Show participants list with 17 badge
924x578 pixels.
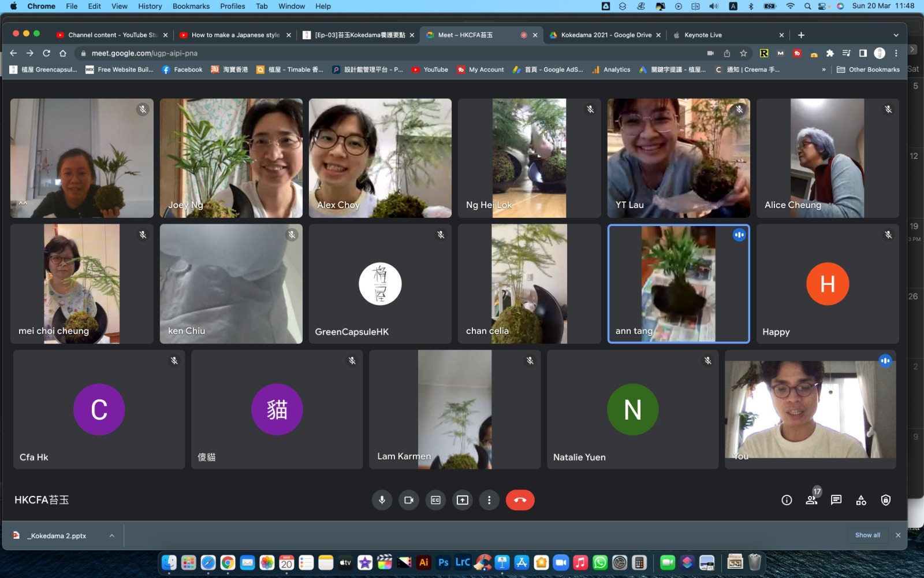coord(811,500)
